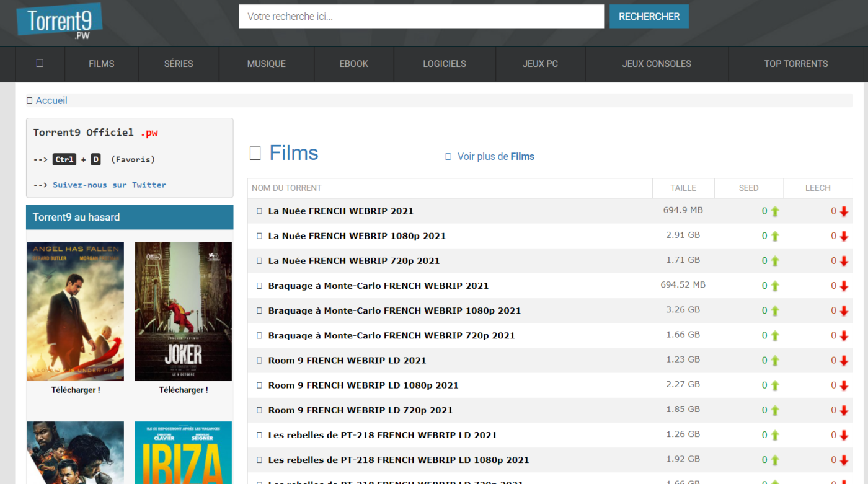
Task: Click leech arrow for Les rebelles de PT-218 1080p
Action: [844, 460]
